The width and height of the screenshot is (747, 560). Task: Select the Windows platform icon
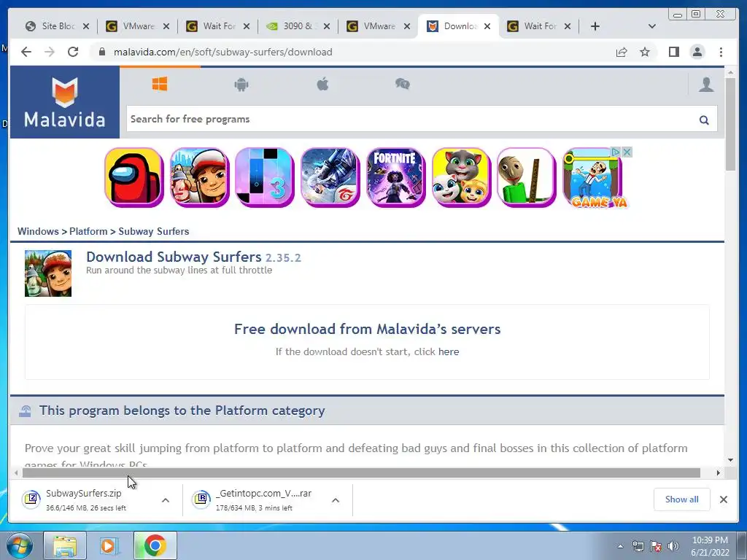pyautogui.click(x=160, y=85)
